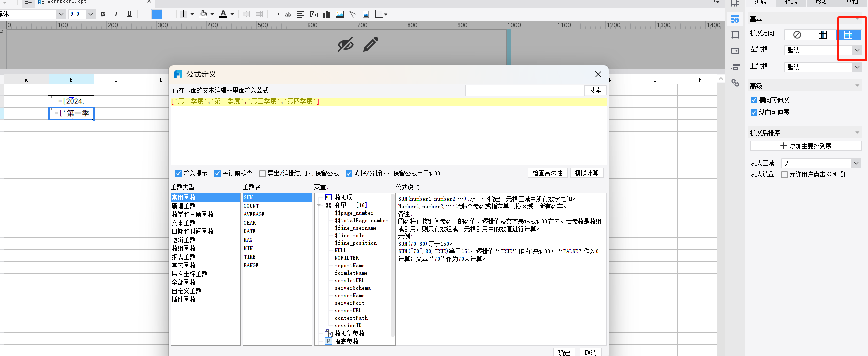This screenshot has width=868, height=356.
Task: Insert a slope line element
Action: pos(353,14)
